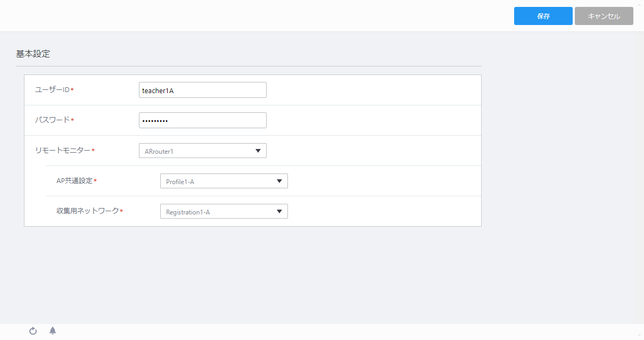Click the パスワード input field
Viewport: 644px width, 340px height.
pyautogui.click(x=202, y=120)
